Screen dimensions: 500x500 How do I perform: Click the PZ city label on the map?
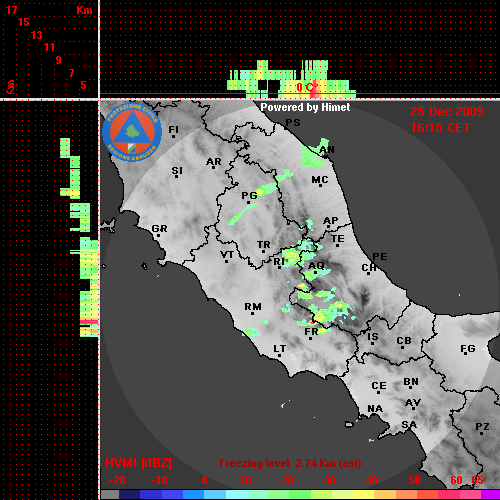pyautogui.click(x=482, y=427)
